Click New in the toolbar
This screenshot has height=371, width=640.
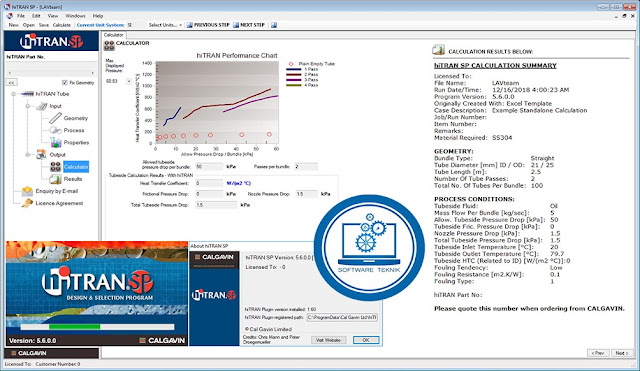[x=13, y=25]
